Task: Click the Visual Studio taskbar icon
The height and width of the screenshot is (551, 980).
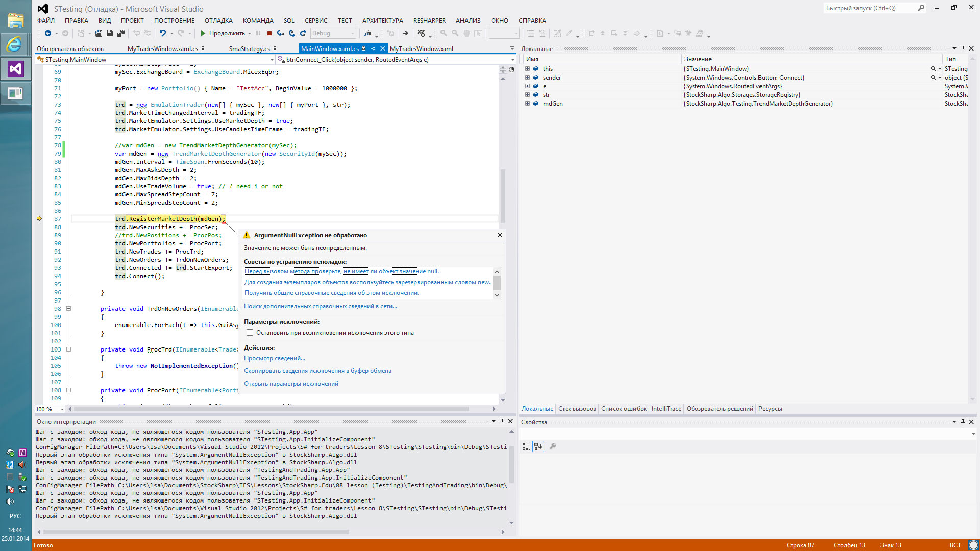Action: (15, 68)
